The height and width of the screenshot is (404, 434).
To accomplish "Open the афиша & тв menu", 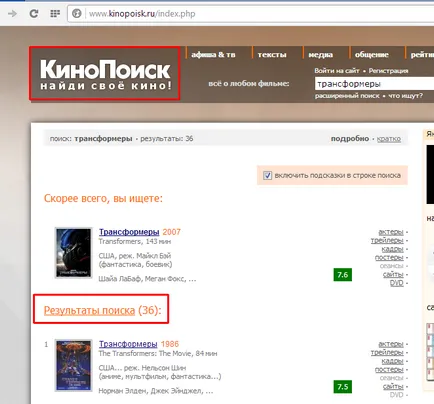I will click(x=213, y=55).
